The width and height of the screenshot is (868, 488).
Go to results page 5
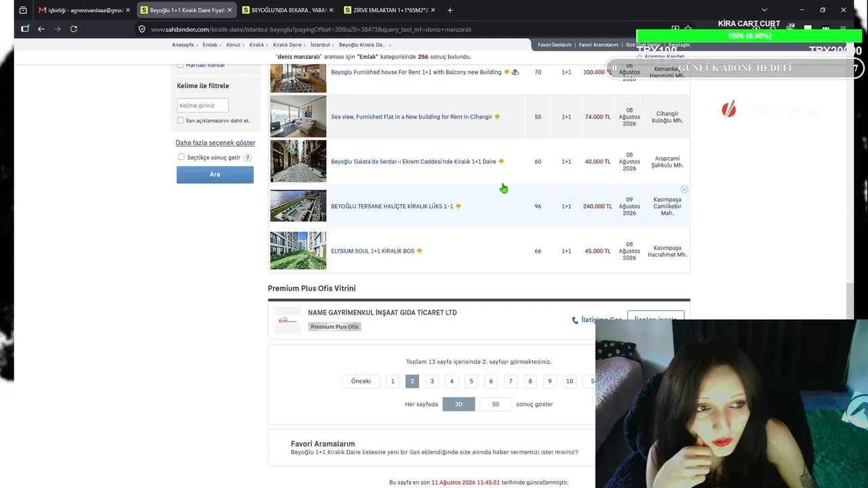(x=471, y=381)
